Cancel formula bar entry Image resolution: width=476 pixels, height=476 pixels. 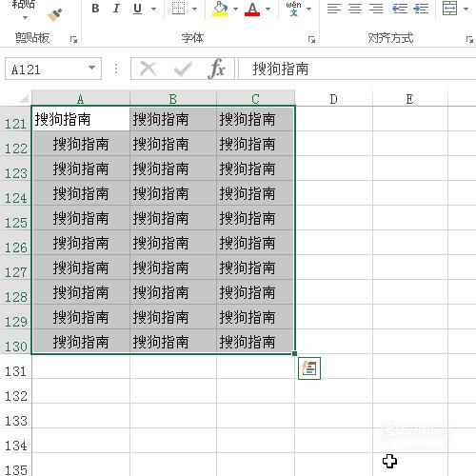tap(149, 69)
